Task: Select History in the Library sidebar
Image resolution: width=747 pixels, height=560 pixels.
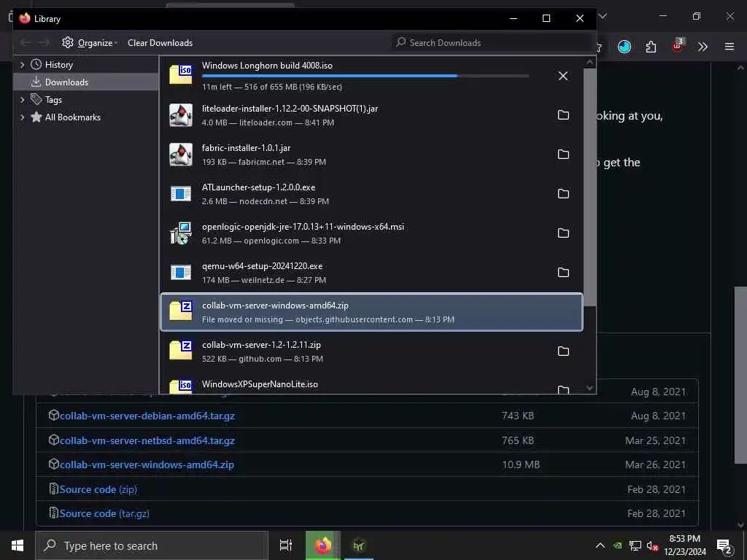Action: pyautogui.click(x=86, y=65)
